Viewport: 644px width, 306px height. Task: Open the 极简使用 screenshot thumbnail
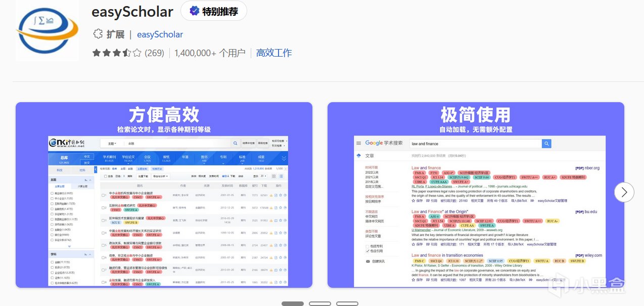[x=476, y=195]
